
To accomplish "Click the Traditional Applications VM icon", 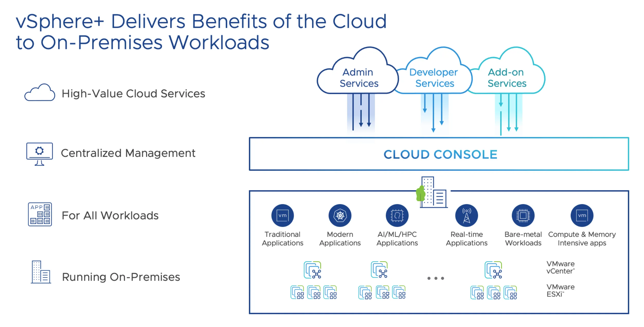I will (281, 217).
